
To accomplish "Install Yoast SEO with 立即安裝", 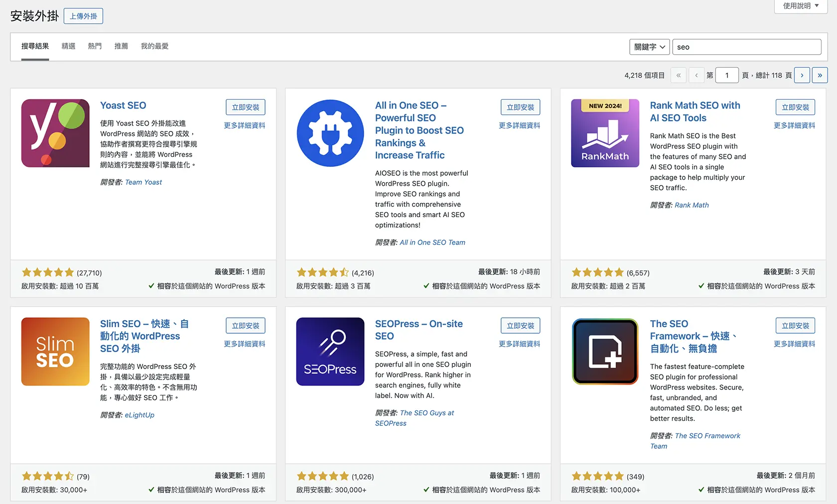I will 246,107.
